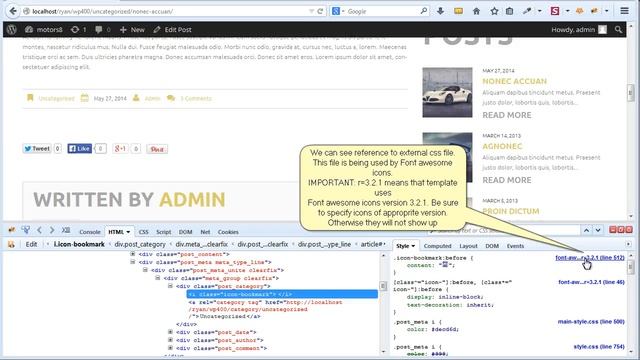The image size is (640, 360).
Task: Activate Firebug inspect element tool
Action: tap(26, 230)
